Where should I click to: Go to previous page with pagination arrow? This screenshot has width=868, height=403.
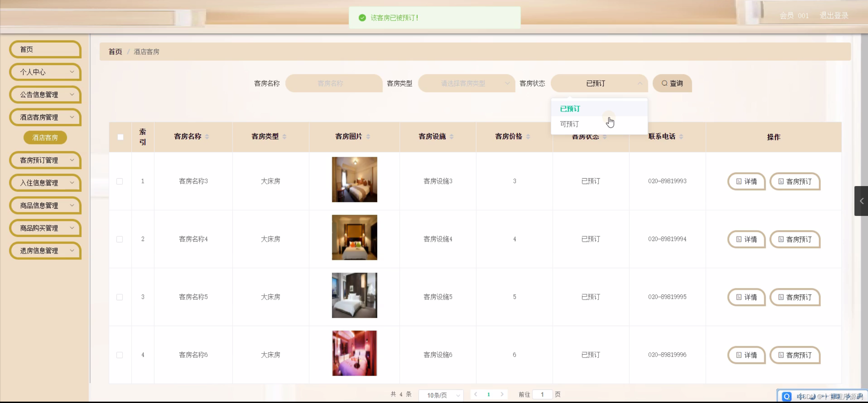pyautogui.click(x=476, y=394)
